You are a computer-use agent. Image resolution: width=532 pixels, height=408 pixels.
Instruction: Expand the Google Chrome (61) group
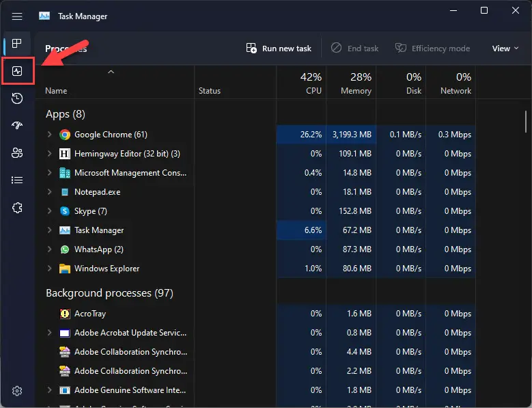(50, 135)
